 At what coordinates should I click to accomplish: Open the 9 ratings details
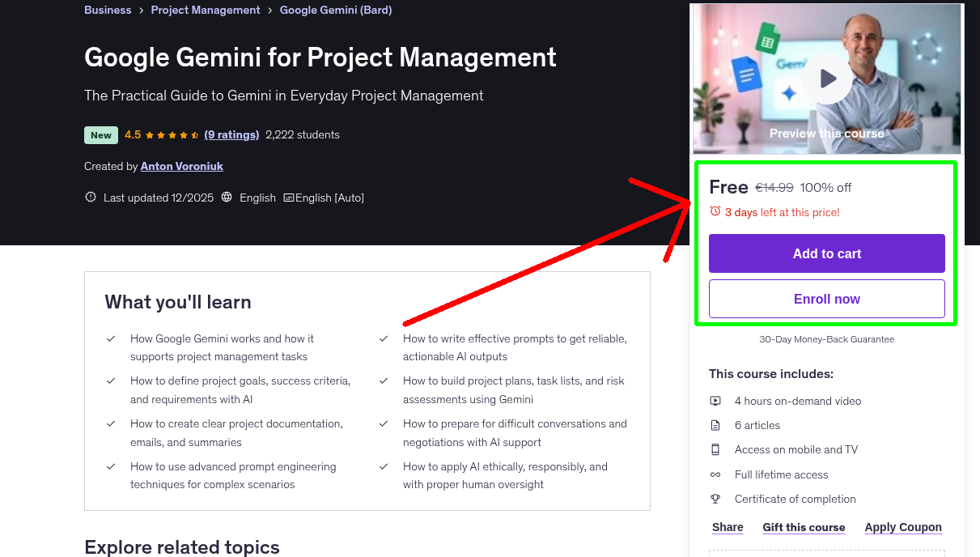(x=231, y=134)
